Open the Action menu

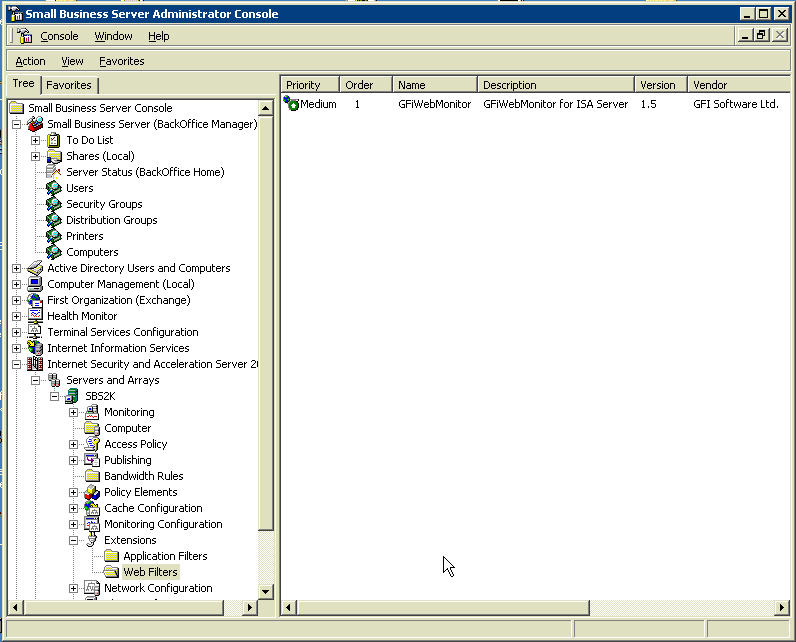click(30, 61)
